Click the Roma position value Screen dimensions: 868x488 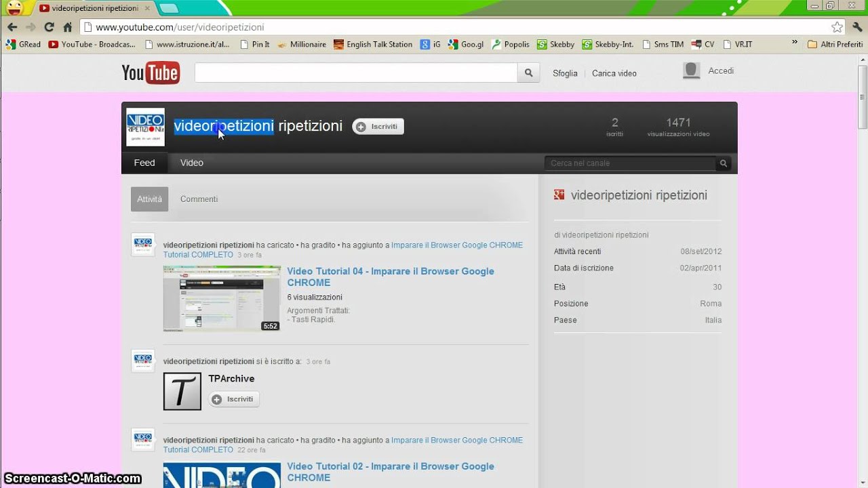click(x=711, y=304)
